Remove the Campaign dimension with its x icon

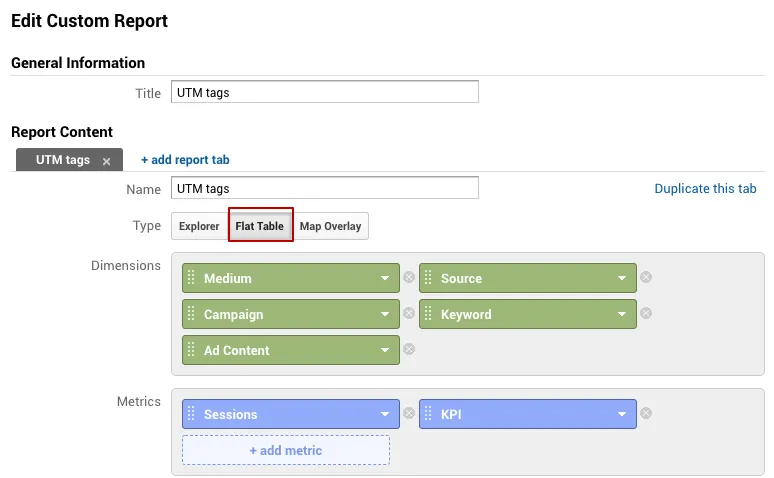(409, 313)
